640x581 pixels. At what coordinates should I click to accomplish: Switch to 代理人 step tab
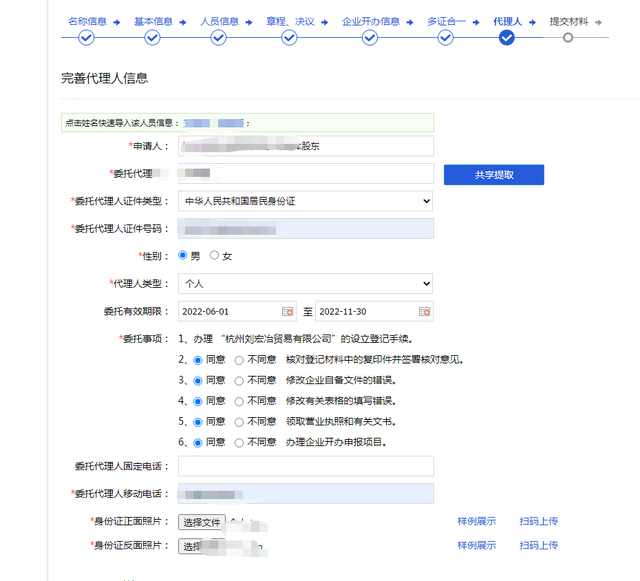click(507, 21)
